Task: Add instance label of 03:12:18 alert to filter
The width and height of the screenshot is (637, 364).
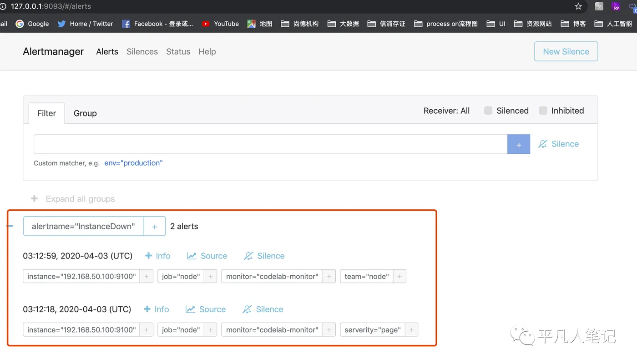Action: tap(147, 329)
